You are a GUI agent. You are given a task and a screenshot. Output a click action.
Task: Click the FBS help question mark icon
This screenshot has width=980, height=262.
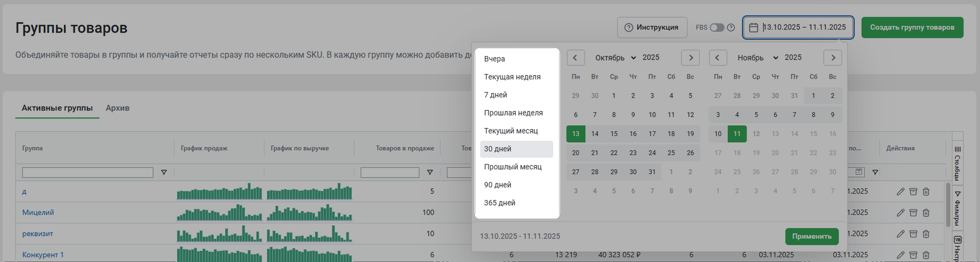click(731, 28)
